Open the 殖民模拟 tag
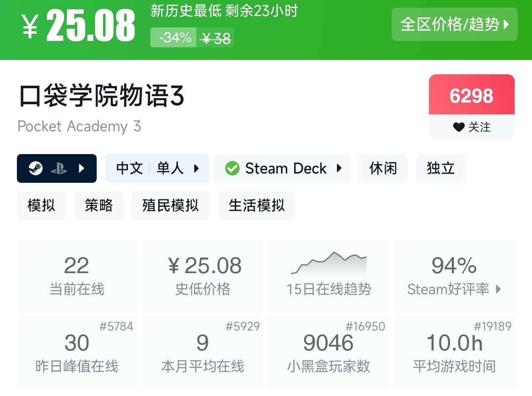 170,206
